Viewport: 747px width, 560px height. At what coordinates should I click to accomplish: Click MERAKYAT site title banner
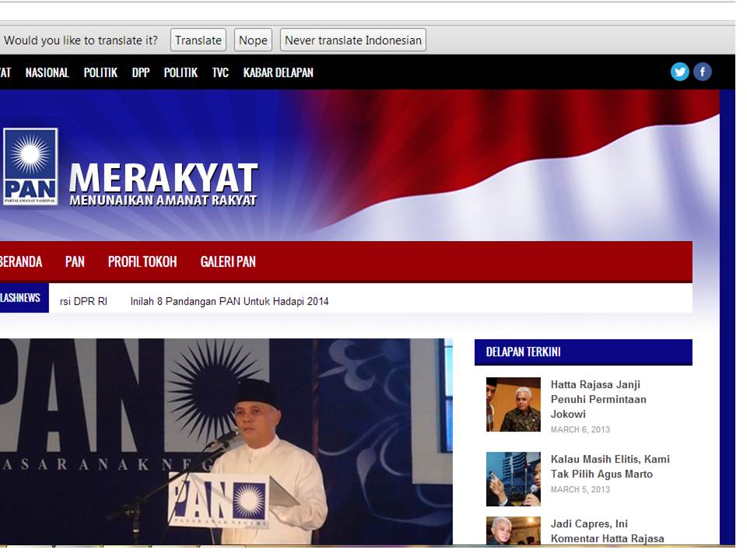point(163,177)
